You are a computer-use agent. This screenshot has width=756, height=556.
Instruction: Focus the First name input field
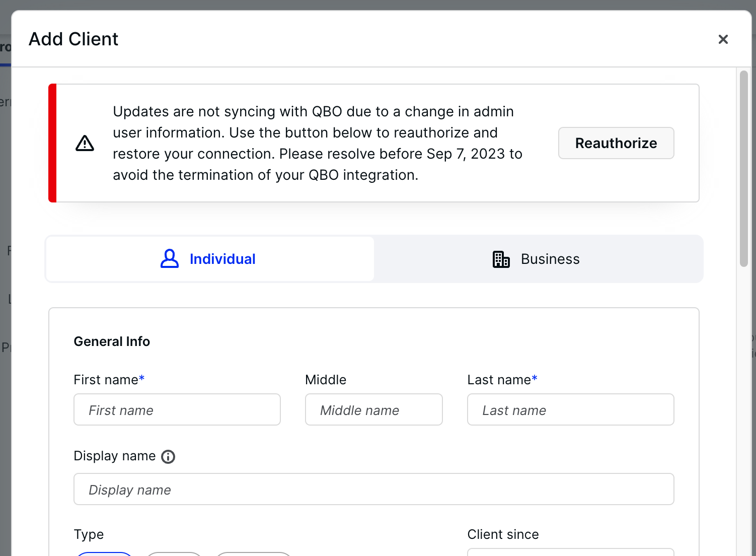(x=177, y=409)
